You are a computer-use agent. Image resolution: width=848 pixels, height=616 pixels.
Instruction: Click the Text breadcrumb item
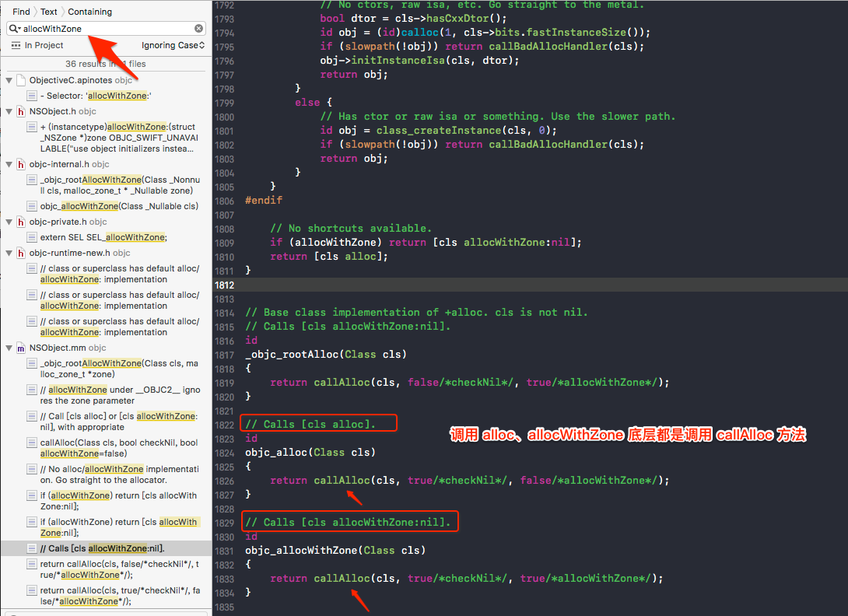click(49, 12)
